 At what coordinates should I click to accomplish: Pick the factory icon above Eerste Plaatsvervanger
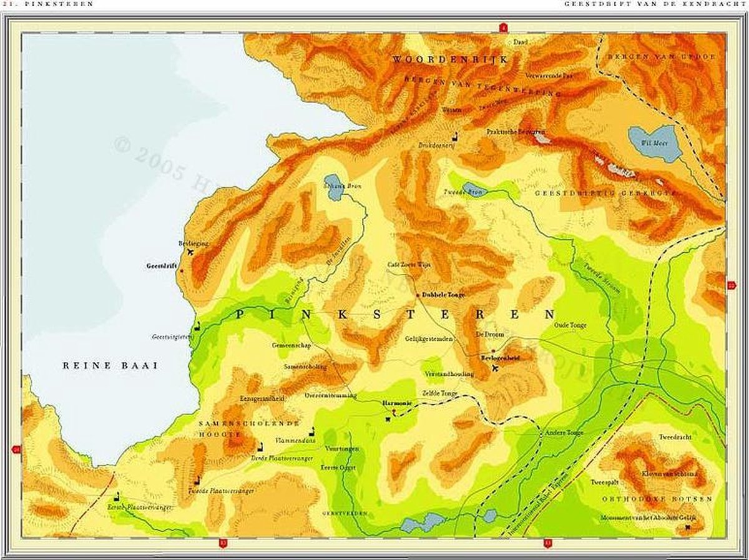[x=116, y=498]
